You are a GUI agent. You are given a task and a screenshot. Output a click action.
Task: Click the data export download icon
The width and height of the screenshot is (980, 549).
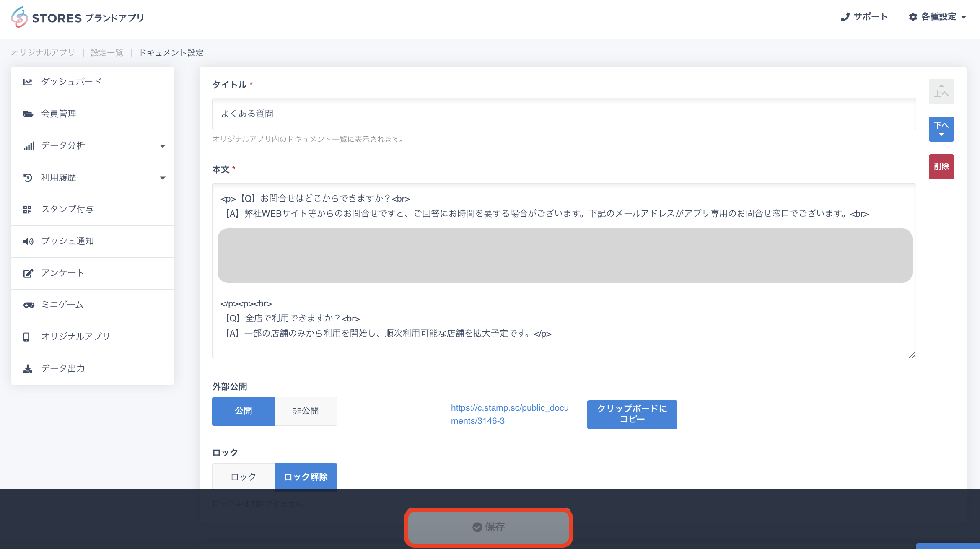pyautogui.click(x=28, y=369)
